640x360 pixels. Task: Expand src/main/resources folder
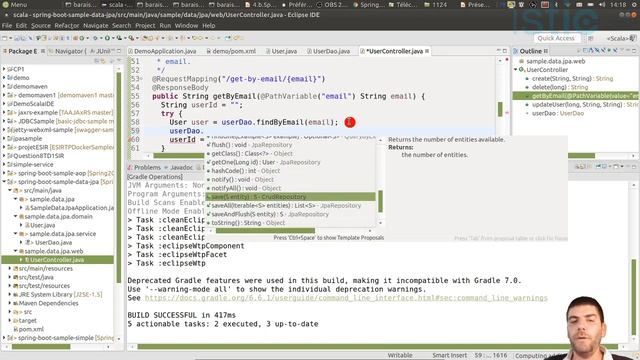point(10,269)
